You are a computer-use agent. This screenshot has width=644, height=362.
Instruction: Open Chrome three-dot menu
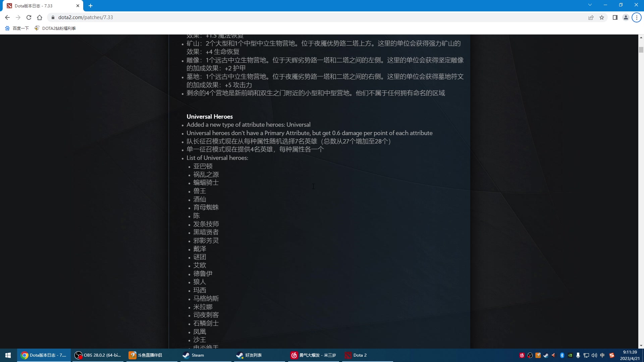tap(637, 17)
